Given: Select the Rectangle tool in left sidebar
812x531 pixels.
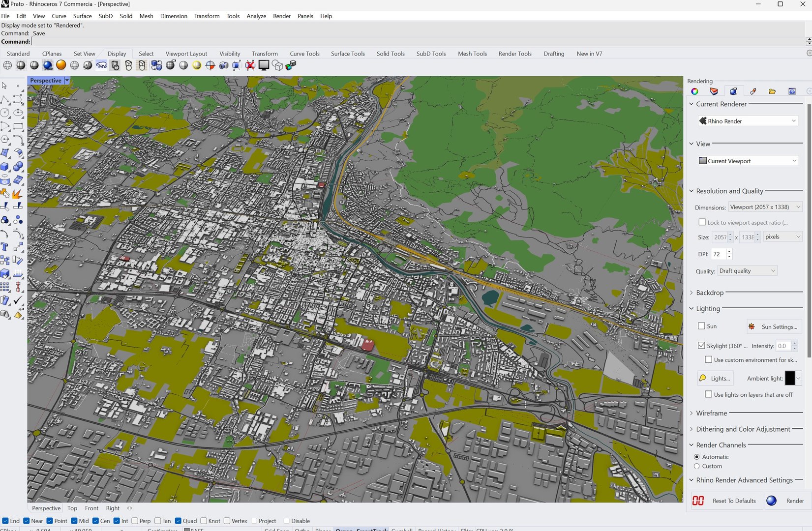Looking at the screenshot, I should point(18,126).
